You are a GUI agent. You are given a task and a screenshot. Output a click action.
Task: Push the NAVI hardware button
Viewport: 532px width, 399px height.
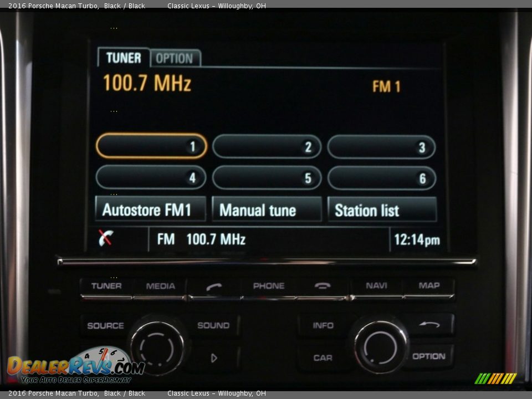pyautogui.click(x=376, y=287)
